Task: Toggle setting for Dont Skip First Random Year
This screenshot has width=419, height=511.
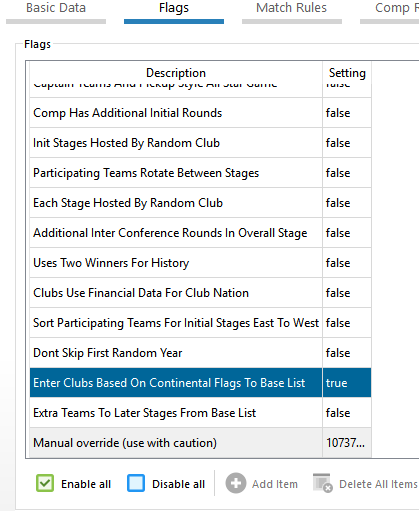Action: point(347,353)
